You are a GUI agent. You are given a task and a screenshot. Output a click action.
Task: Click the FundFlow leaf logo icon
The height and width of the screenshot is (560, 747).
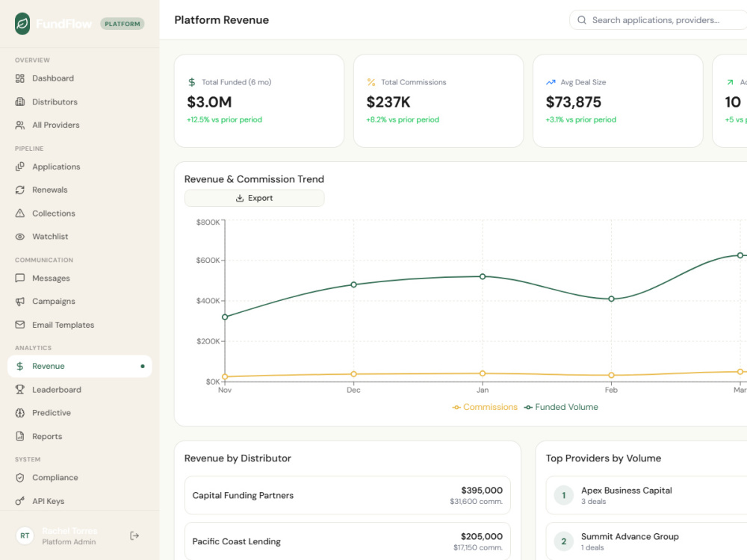tap(22, 24)
